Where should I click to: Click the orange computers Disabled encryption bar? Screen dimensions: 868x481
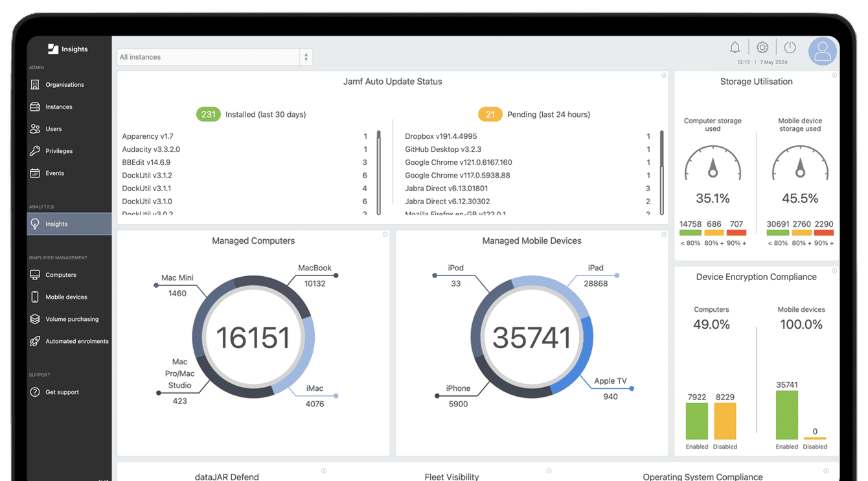coord(725,421)
